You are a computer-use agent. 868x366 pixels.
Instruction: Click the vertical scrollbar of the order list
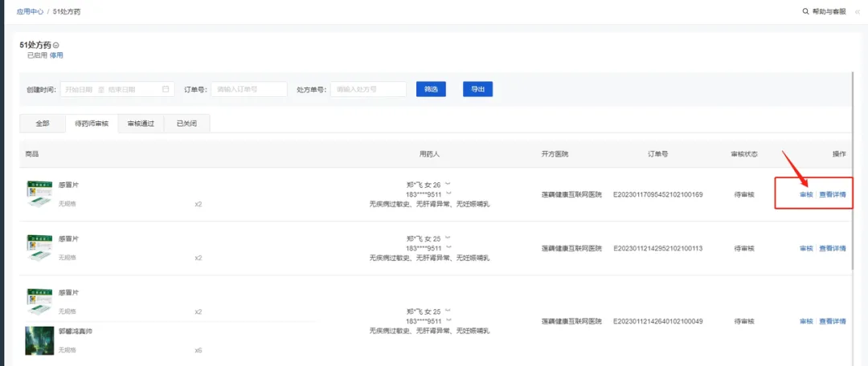pyautogui.click(x=854, y=172)
